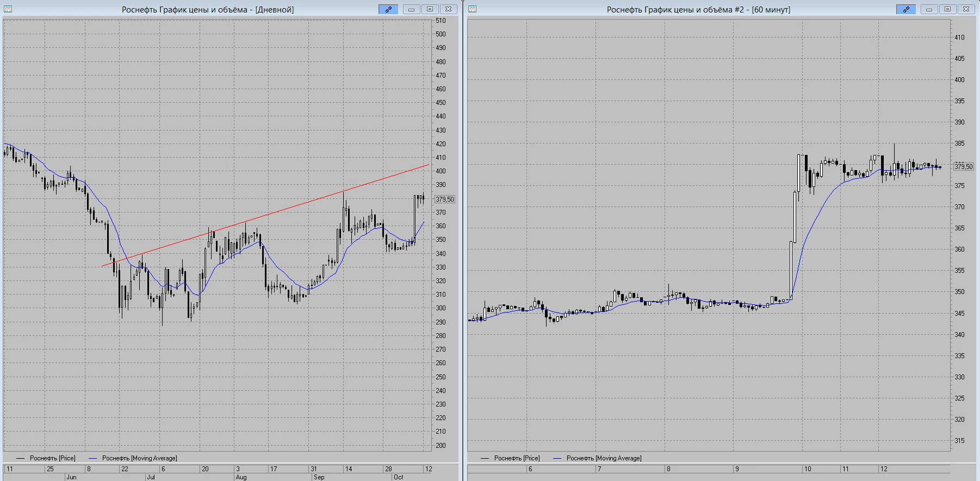Click the Jun month label on the daily time axis
Viewport: 980px width, 481px height.
(71, 477)
